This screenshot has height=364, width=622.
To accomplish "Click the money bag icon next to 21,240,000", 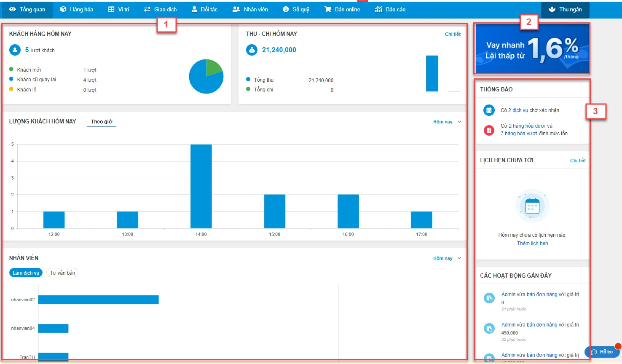I will 252,50.
